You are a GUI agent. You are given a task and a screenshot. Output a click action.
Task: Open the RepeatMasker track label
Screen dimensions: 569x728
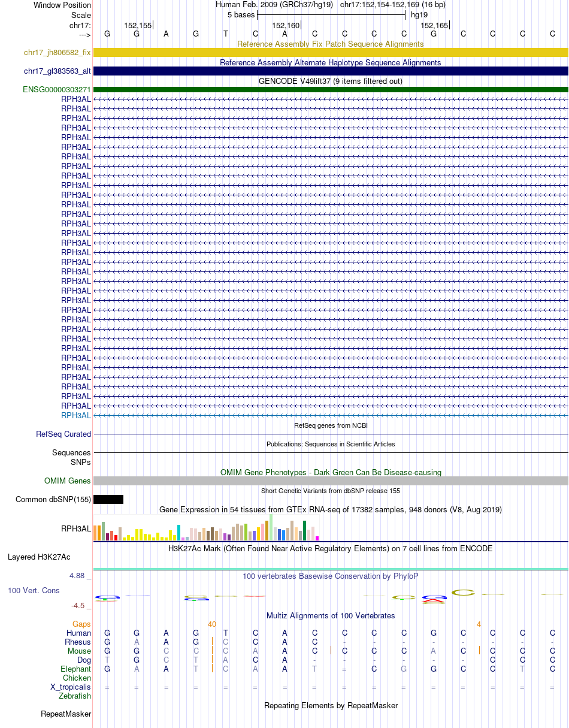[x=66, y=714]
